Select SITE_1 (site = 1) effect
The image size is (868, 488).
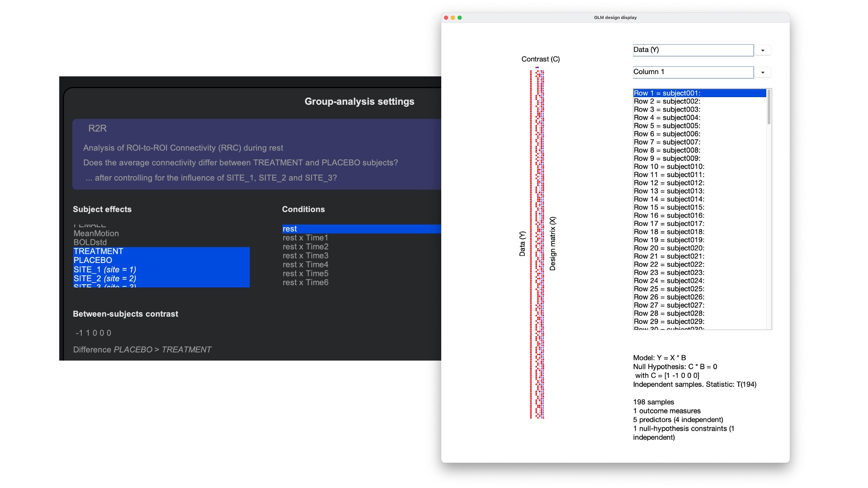(104, 270)
